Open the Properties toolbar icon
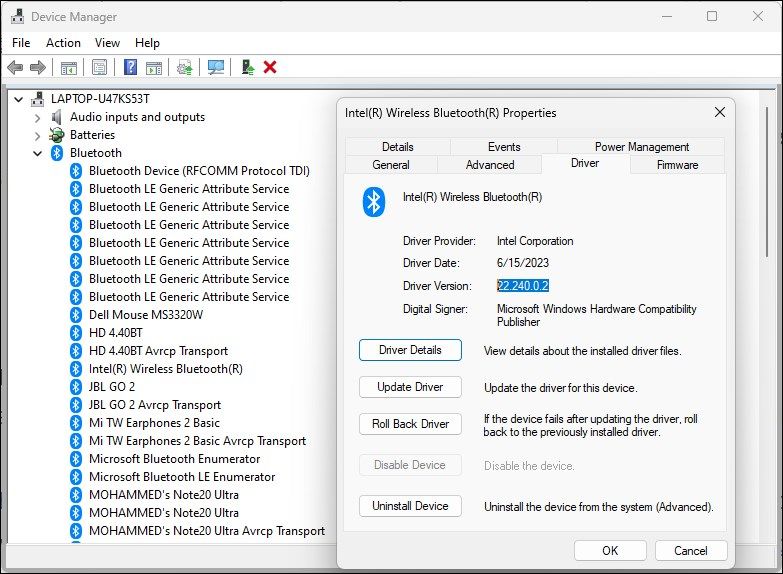The width and height of the screenshot is (783, 574). click(x=99, y=67)
